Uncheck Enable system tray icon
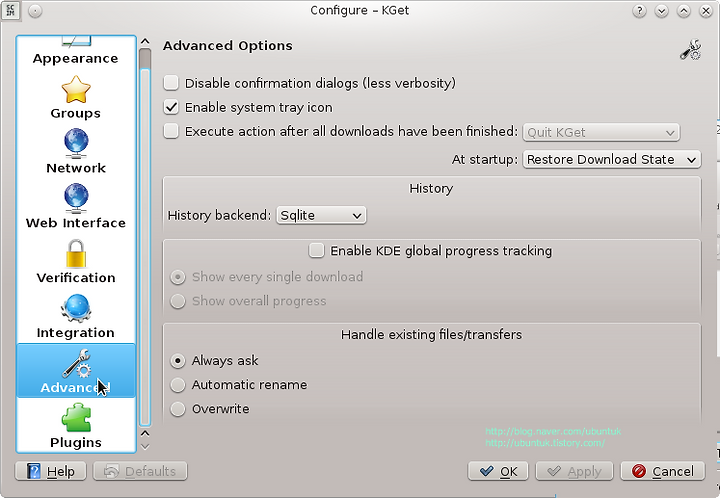This screenshot has height=498, width=720. point(171,107)
